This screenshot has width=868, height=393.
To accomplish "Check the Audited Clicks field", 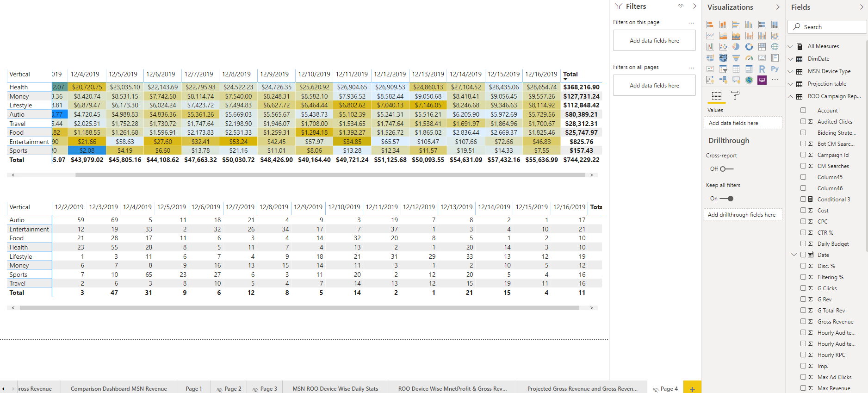I will 804,121.
